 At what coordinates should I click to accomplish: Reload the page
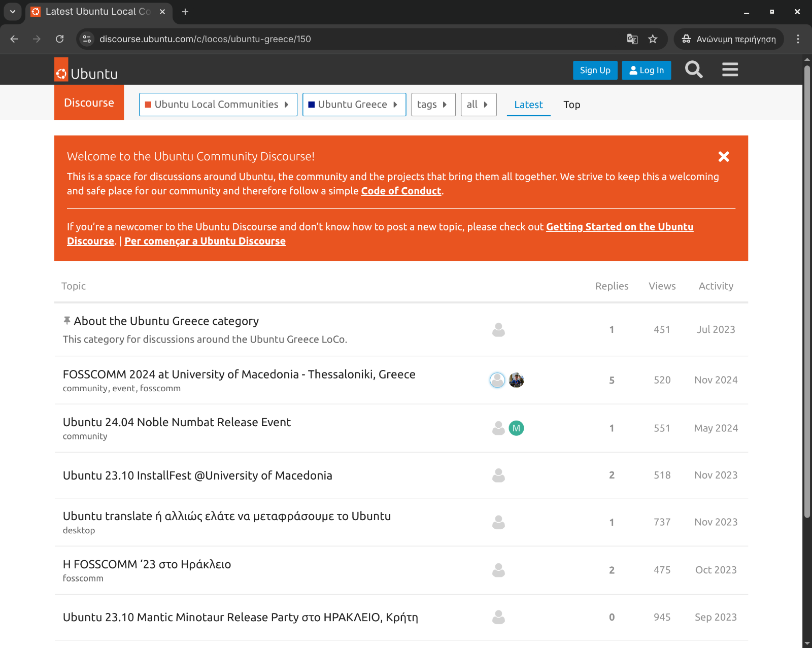pos(60,39)
